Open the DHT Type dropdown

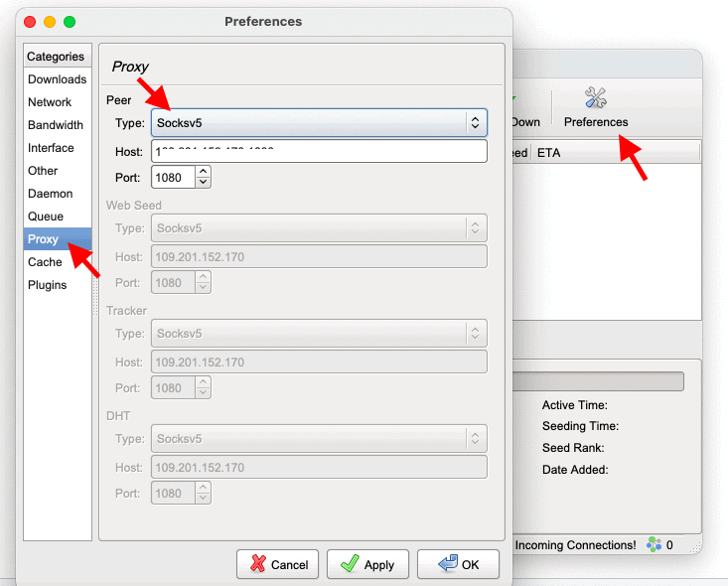(x=319, y=439)
